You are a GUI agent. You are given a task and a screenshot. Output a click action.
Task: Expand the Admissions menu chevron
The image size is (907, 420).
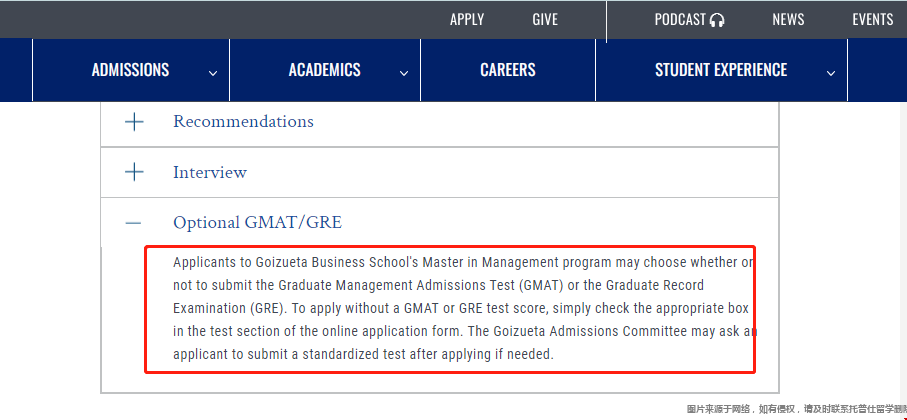pos(213,73)
